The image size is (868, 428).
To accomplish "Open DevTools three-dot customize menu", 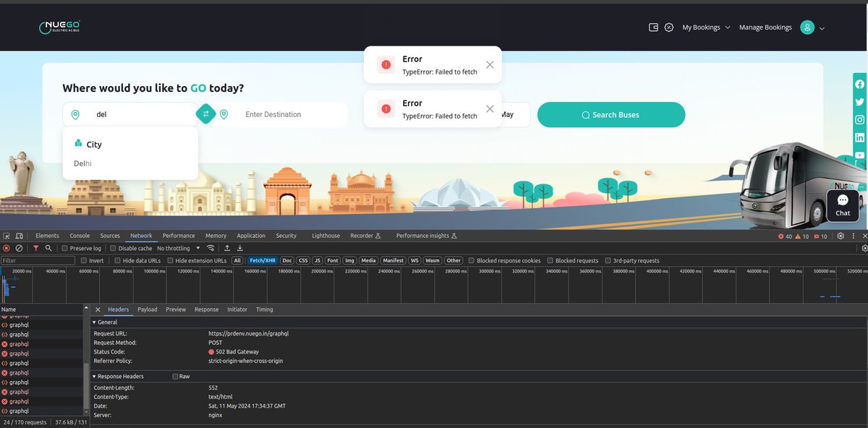I will (x=854, y=236).
